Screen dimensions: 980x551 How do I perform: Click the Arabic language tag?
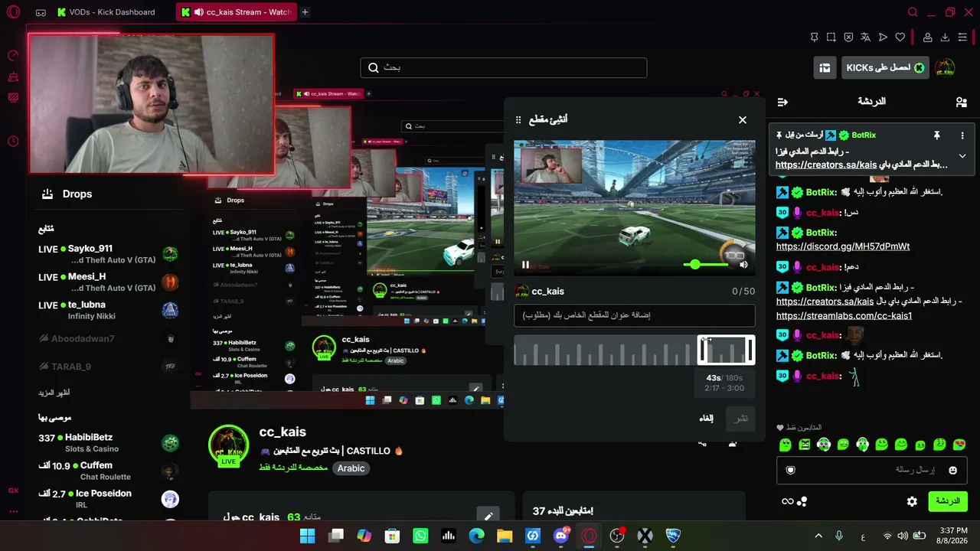351,468
